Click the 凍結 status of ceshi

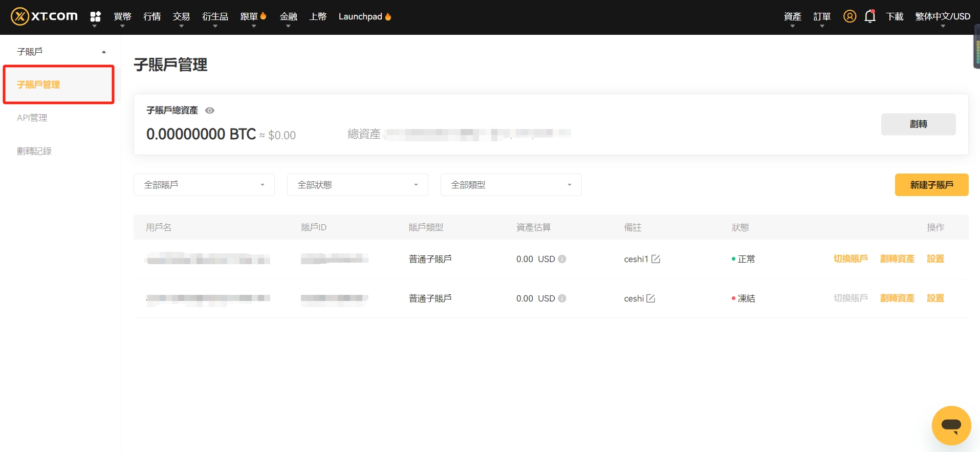coord(743,298)
